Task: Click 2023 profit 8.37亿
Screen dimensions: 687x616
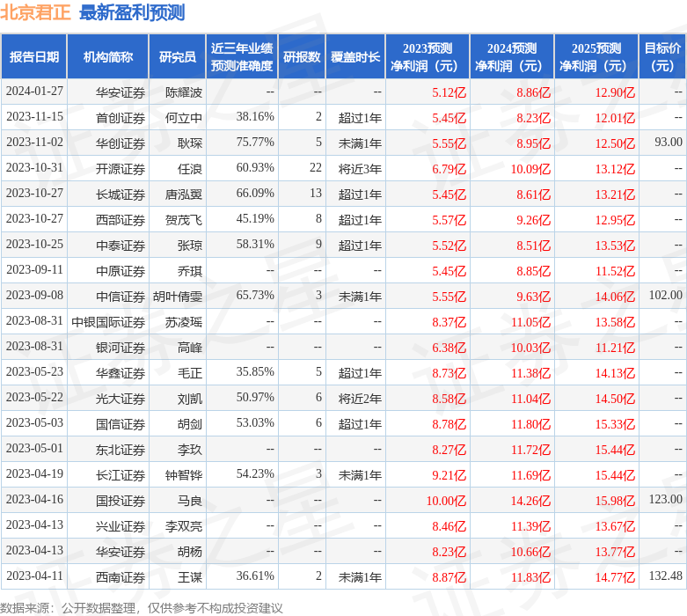Action: tap(449, 322)
